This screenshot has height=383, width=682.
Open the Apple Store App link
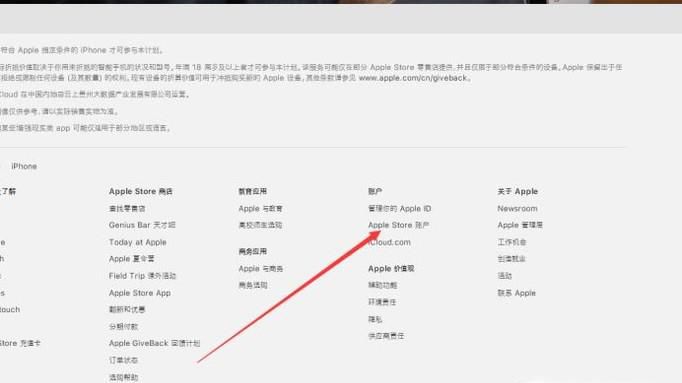pos(140,293)
